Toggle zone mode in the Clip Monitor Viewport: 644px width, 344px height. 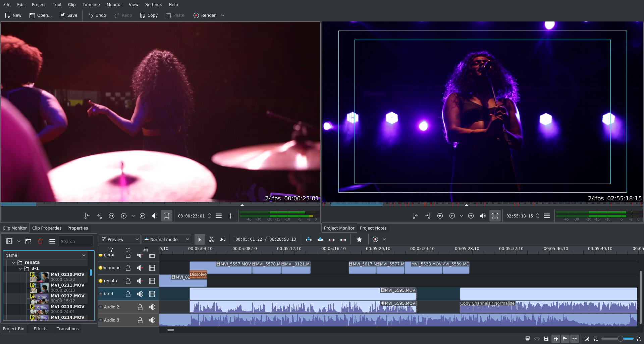[x=167, y=216]
